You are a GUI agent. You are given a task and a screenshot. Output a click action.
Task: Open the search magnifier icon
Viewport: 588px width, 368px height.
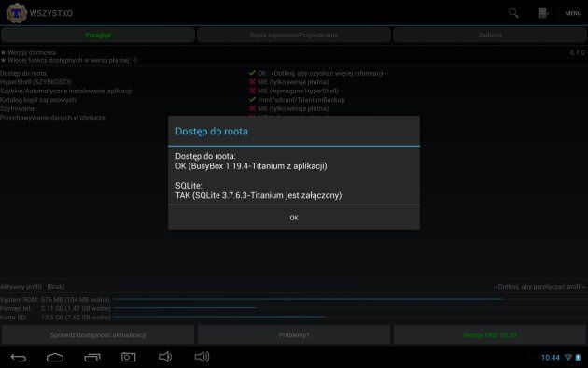pos(513,13)
